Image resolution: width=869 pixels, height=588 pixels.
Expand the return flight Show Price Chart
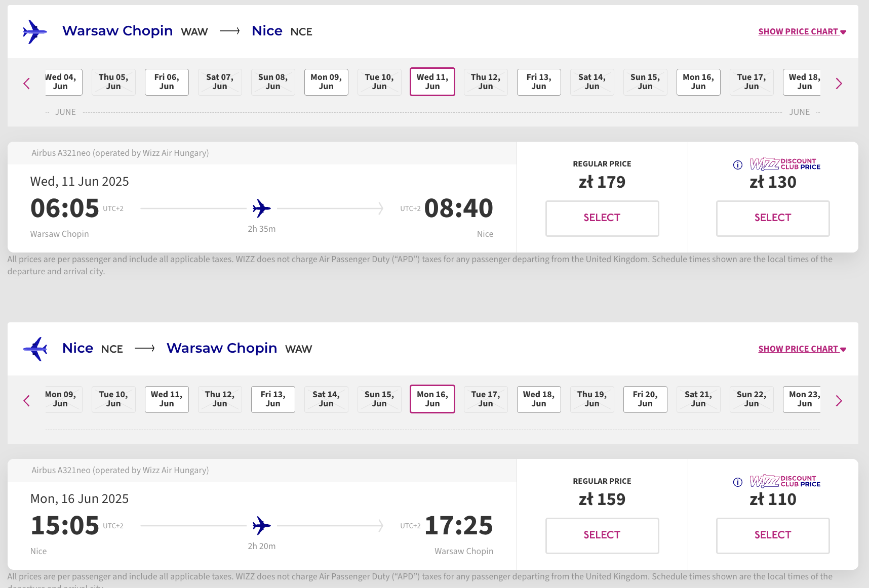pyautogui.click(x=802, y=349)
